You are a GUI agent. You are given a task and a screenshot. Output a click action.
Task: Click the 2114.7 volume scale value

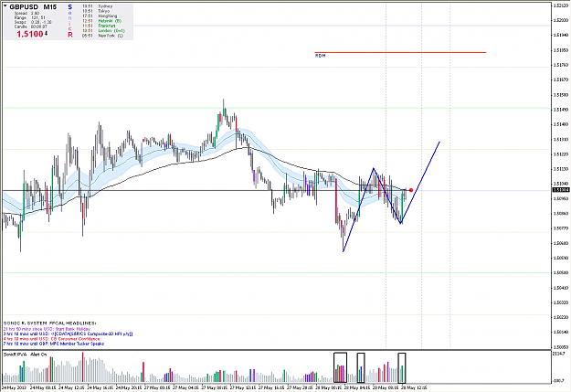click(x=558, y=354)
